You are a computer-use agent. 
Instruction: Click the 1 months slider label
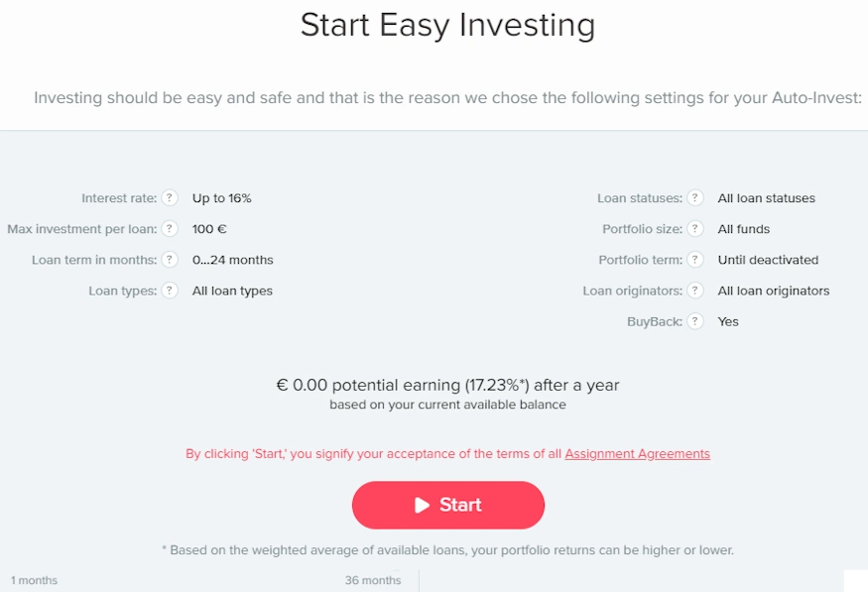(35, 580)
